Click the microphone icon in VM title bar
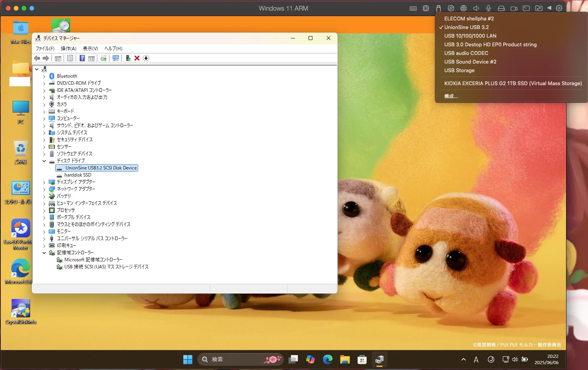 coord(488,8)
